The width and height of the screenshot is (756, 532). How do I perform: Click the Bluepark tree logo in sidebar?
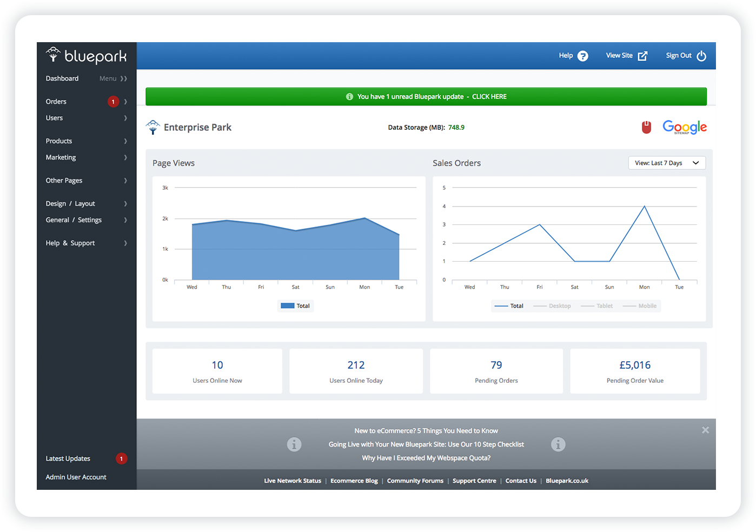53,55
